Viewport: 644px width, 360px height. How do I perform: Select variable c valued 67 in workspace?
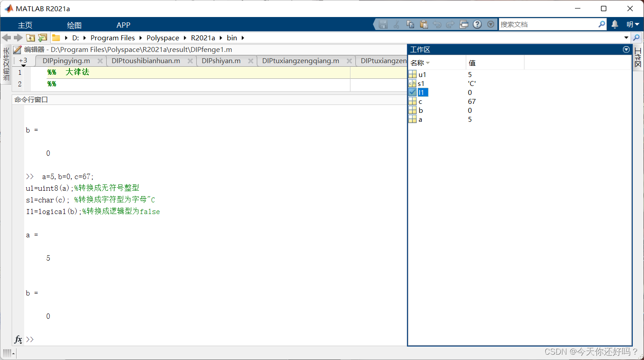pos(420,101)
